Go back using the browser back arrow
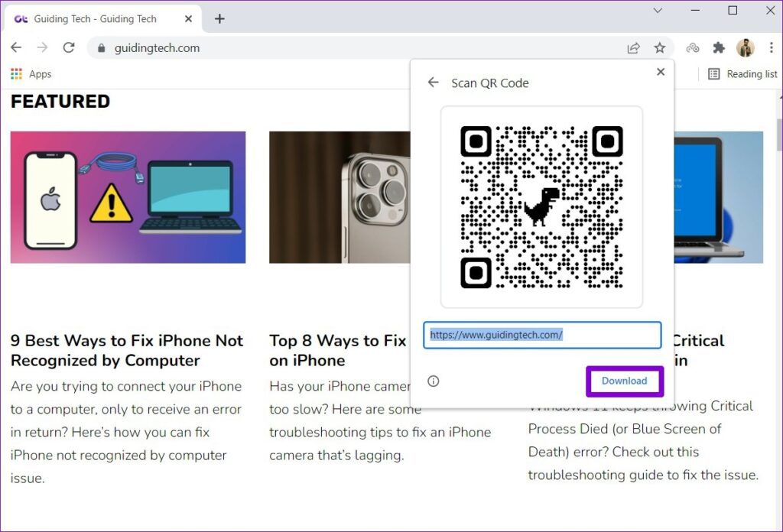783x532 pixels. tap(16, 47)
